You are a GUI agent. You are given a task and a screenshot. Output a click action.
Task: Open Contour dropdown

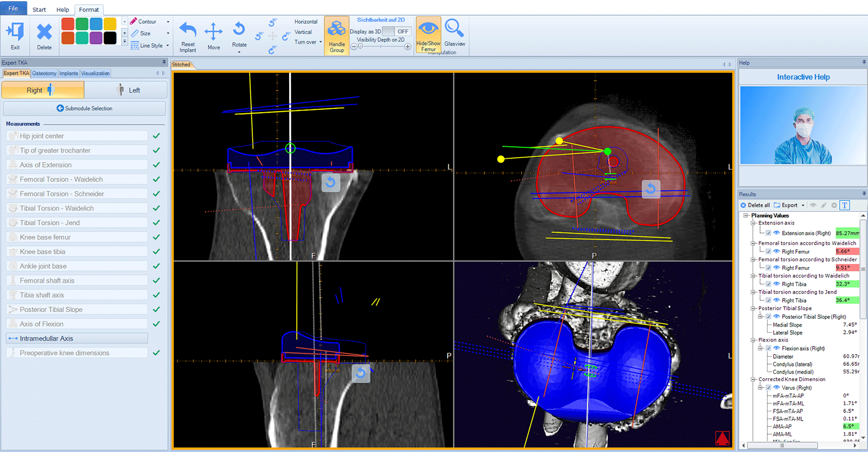pos(168,22)
